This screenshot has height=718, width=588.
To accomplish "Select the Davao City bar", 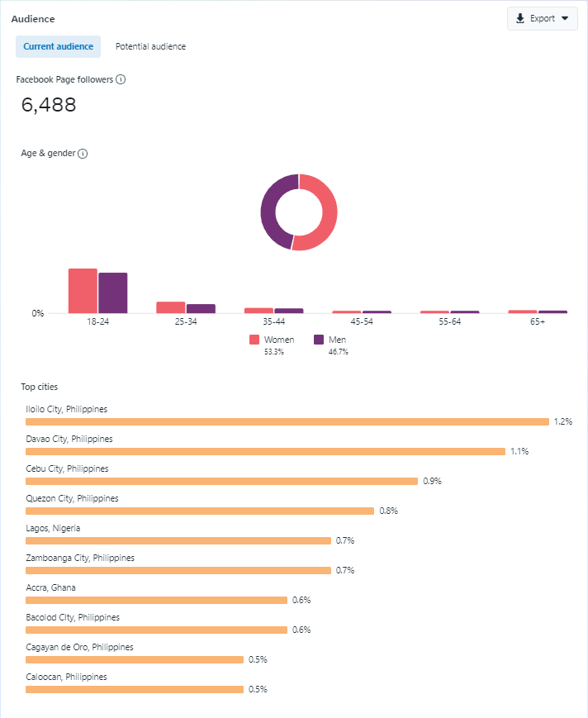I will point(265,451).
